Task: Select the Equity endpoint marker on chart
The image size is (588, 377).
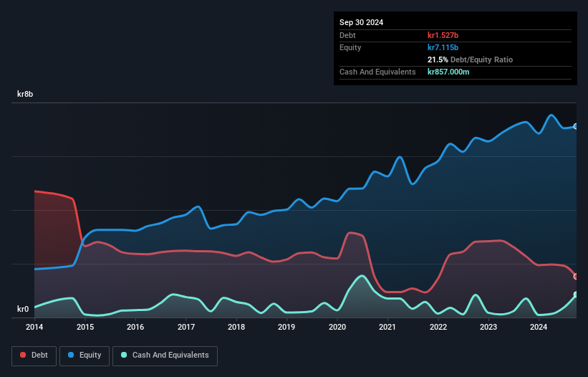Action: (x=576, y=126)
